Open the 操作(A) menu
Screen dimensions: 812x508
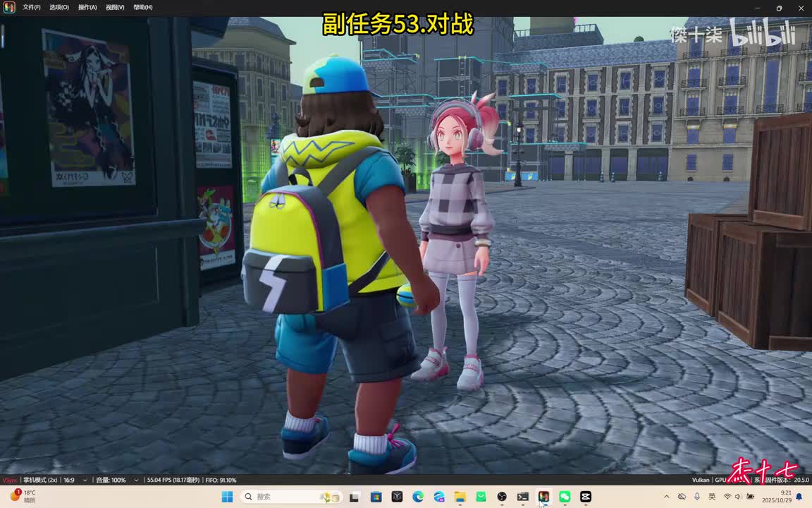tap(87, 7)
